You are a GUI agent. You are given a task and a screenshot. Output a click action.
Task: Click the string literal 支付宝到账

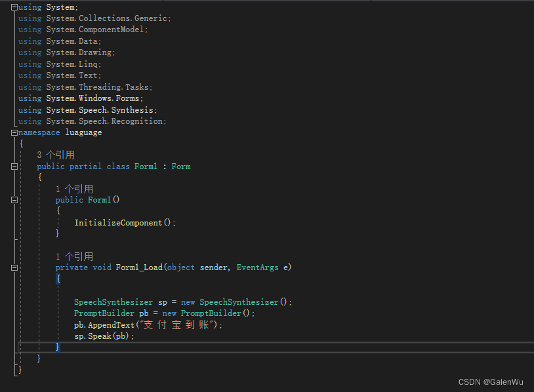tap(176, 324)
